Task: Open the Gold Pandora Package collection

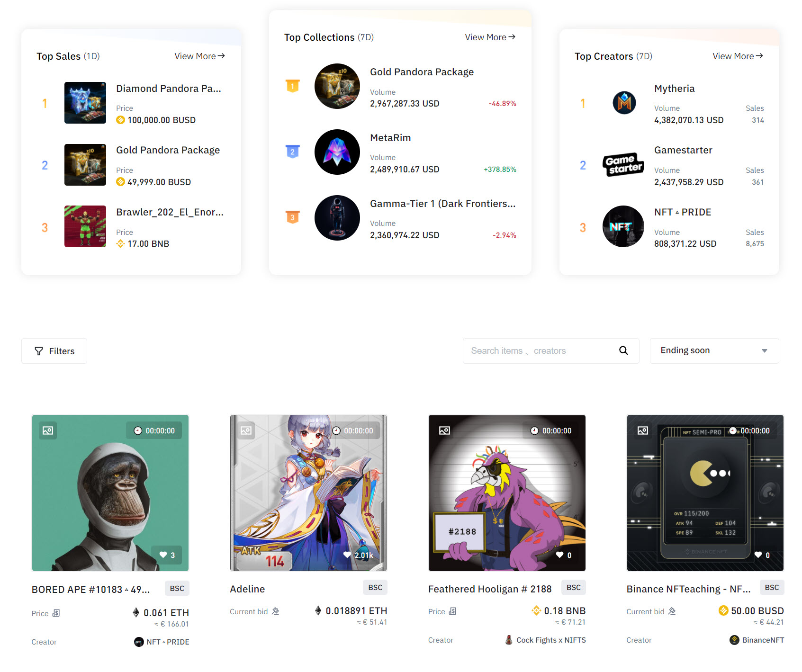Action: coord(422,72)
